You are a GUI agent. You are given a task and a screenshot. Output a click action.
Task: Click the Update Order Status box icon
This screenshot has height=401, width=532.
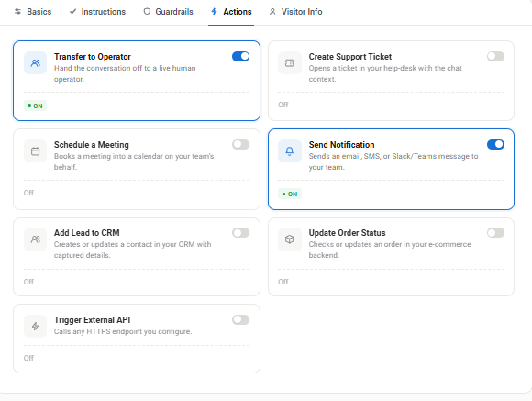point(290,239)
